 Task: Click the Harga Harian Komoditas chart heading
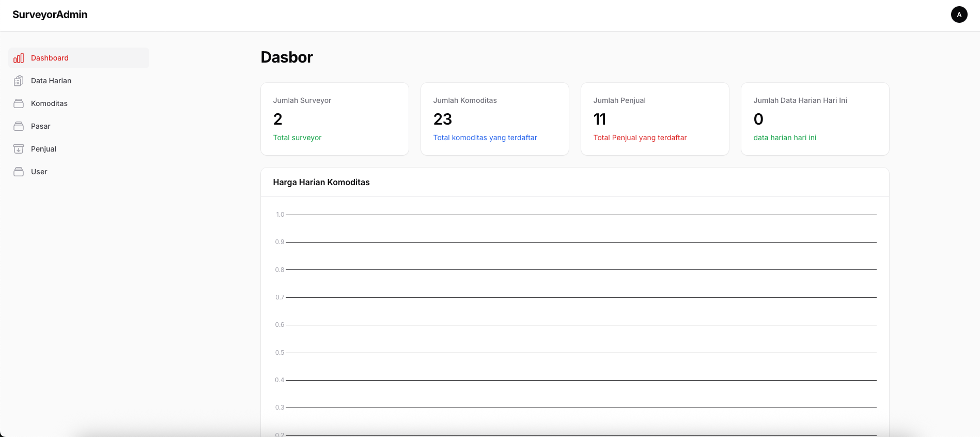321,182
